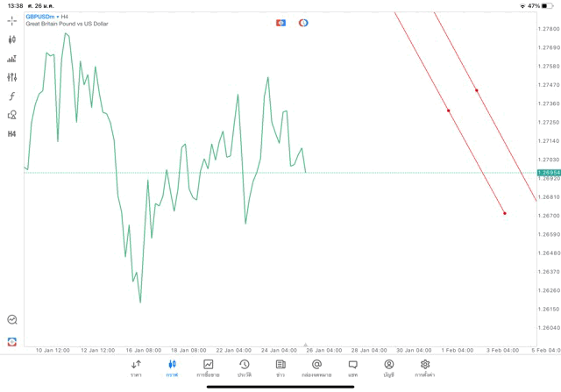Tap the current price label 1.26954
The height and width of the screenshot is (392, 561).
click(x=550, y=173)
